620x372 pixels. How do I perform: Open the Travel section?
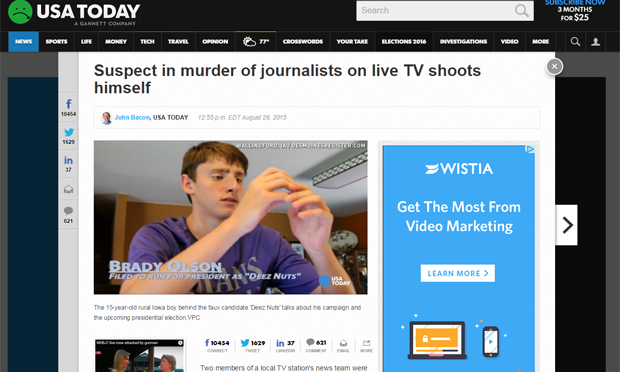pyautogui.click(x=178, y=42)
